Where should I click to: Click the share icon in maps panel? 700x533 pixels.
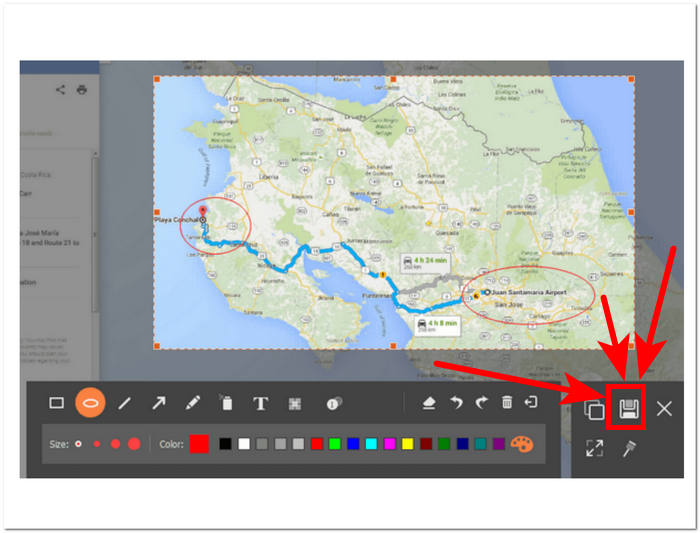(x=60, y=90)
